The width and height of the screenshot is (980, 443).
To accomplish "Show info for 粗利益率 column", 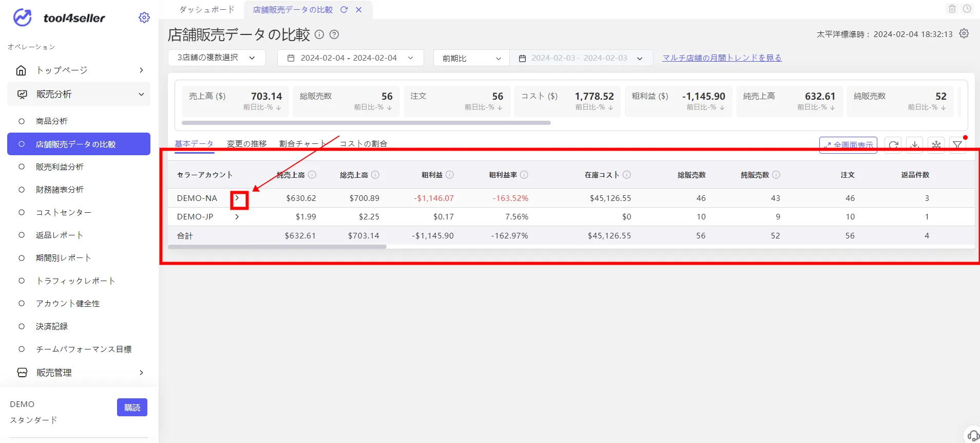I will tap(524, 175).
